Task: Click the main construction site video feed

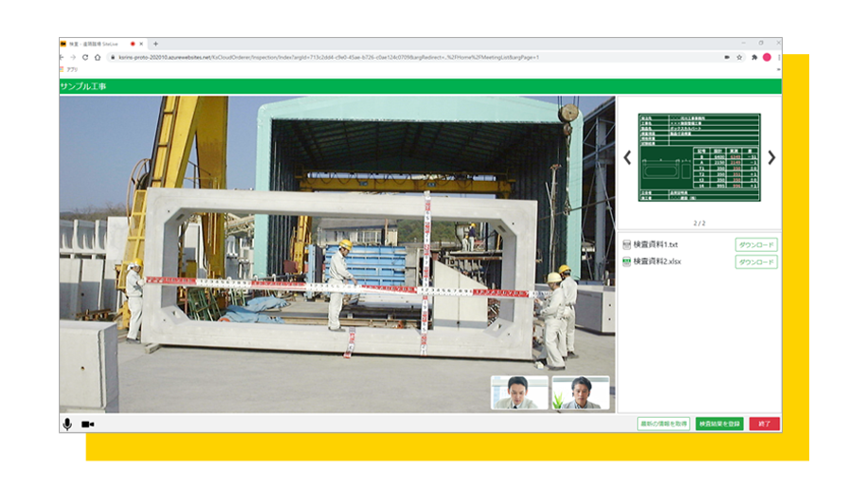Action: (x=337, y=255)
